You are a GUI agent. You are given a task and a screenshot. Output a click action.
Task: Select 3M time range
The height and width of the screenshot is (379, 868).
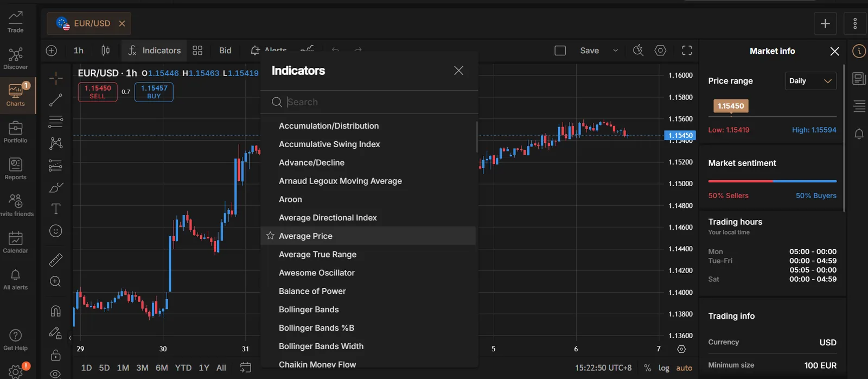pyautogui.click(x=142, y=368)
